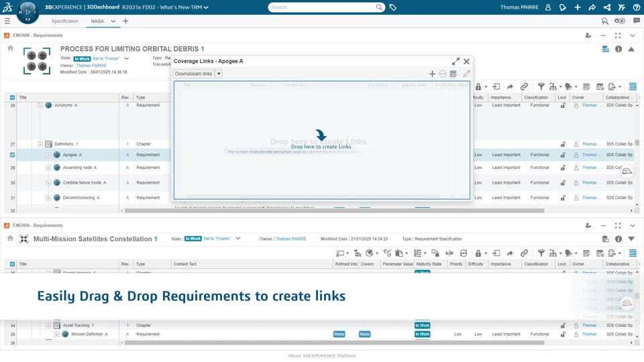Click Set to "Frozen" for Satellites Constellation
Image resolution: width=644 pixels, height=362 pixels.
point(217,239)
